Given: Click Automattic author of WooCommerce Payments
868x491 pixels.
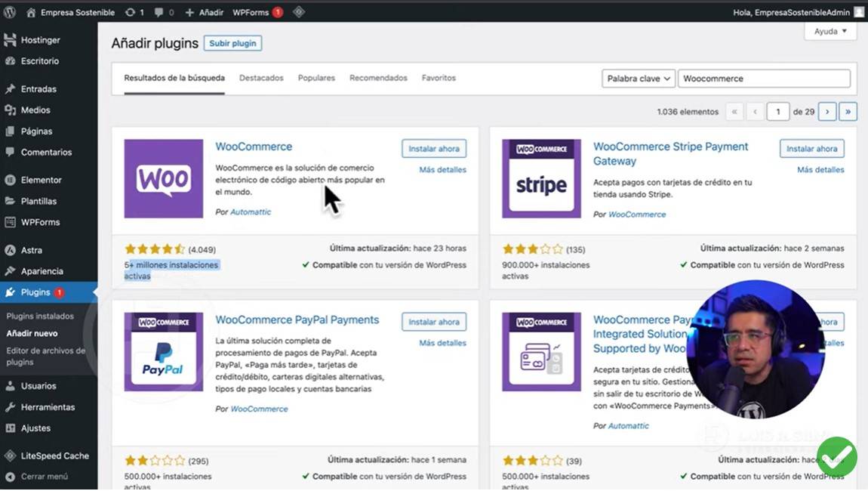Looking at the screenshot, I should [x=628, y=425].
